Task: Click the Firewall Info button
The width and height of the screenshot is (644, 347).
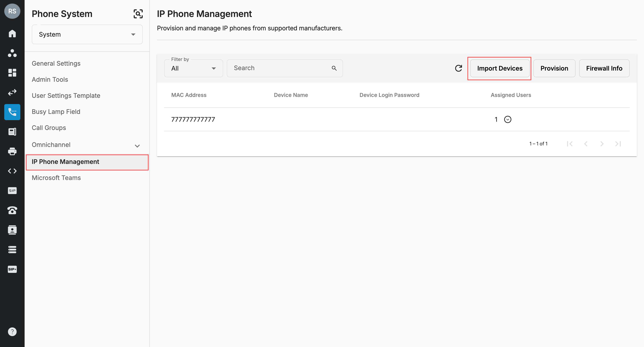Action: (x=604, y=68)
